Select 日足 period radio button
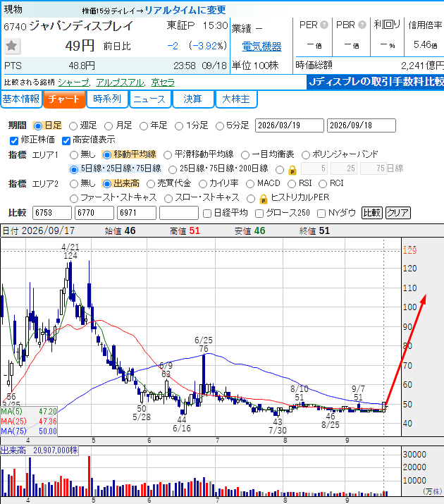Viewport: 444px width, 504px height. tap(38, 125)
